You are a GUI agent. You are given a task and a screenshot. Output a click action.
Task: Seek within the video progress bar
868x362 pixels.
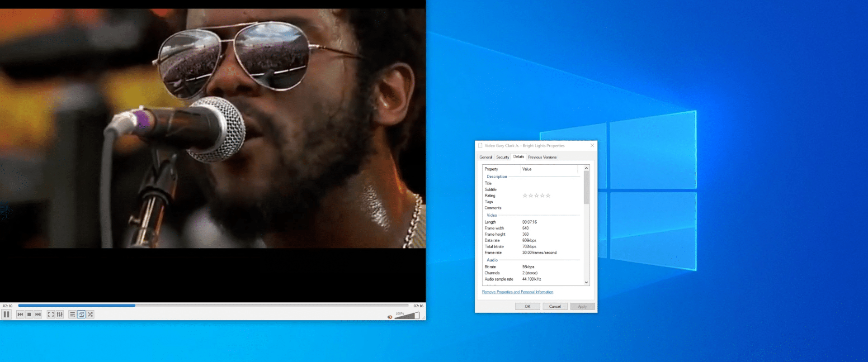point(213,305)
